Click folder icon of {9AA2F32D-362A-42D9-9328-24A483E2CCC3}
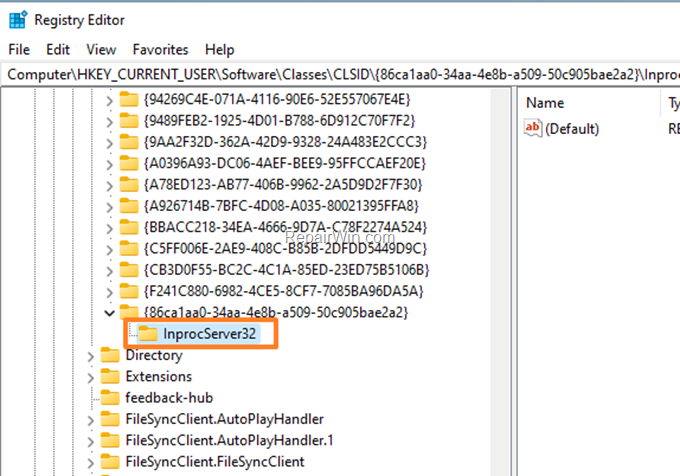The image size is (680, 476). click(129, 142)
